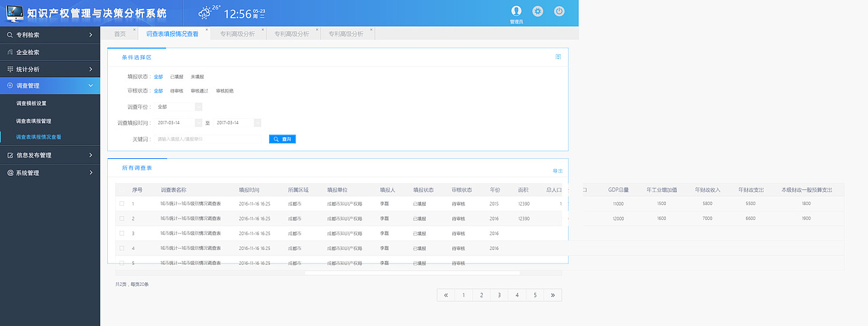Screen dimensions: 868x326
Task: Click the power logout icon in header
Action: tap(559, 11)
